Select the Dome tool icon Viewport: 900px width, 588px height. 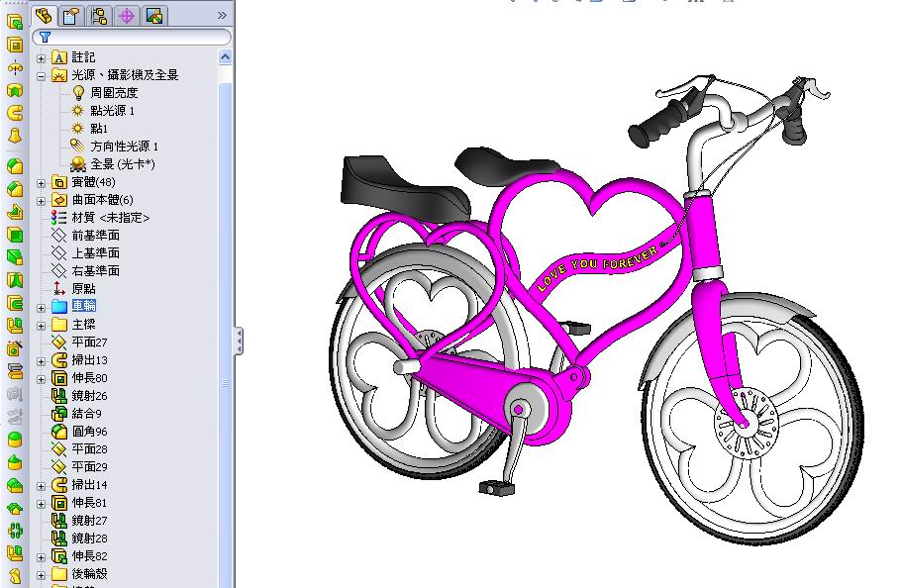click(15, 440)
